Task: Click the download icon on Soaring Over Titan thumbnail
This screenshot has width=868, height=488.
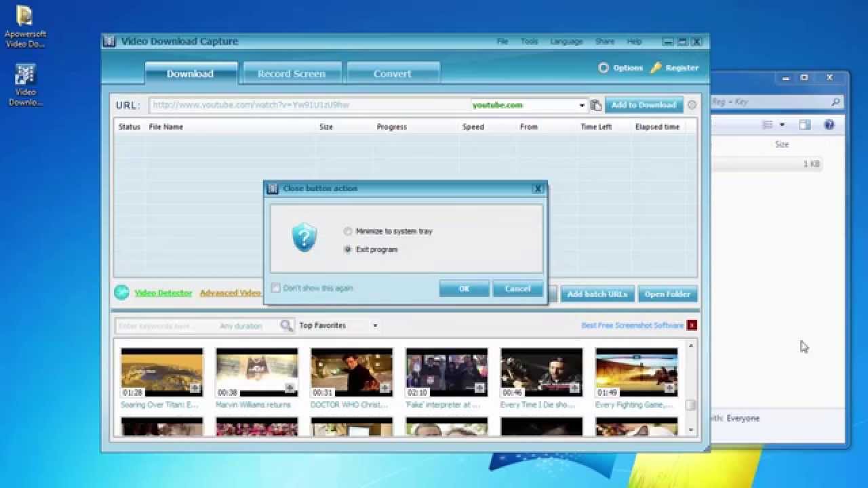Action: pos(195,388)
